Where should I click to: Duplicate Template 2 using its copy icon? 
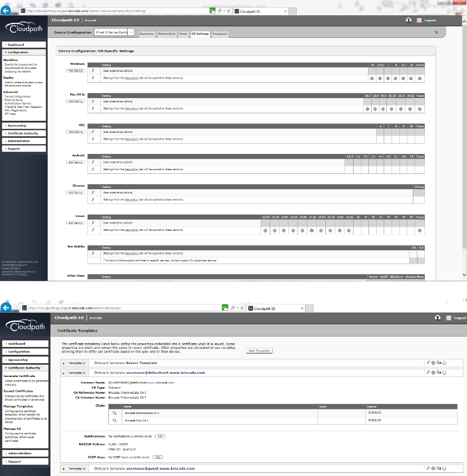click(x=439, y=372)
